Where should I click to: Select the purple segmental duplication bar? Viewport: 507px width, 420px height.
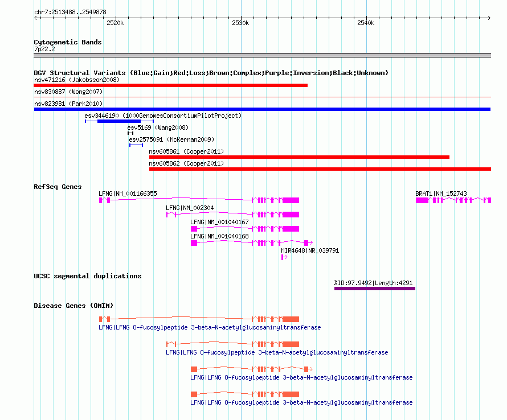pyautogui.click(x=375, y=289)
